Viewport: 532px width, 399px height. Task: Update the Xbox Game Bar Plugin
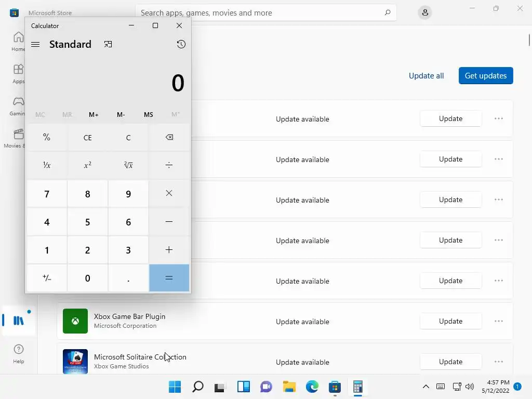(450, 321)
